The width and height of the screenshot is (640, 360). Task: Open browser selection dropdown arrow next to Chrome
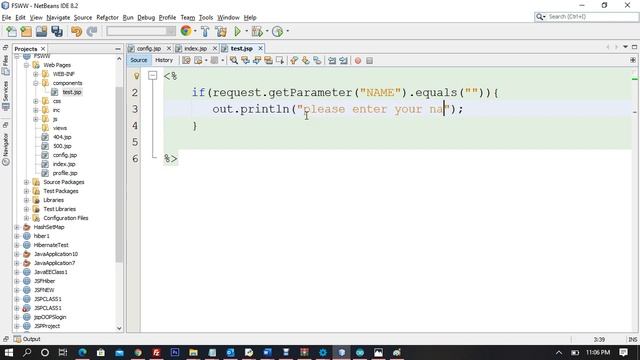[195, 31]
